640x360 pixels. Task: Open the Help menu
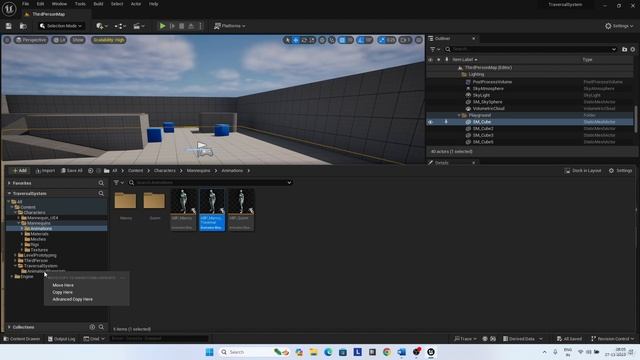click(153, 4)
